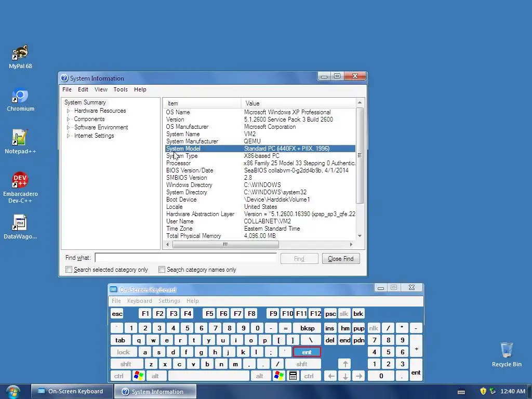Click the keyboard icon in the system tray
This screenshot has width=532, height=399.
point(461,392)
